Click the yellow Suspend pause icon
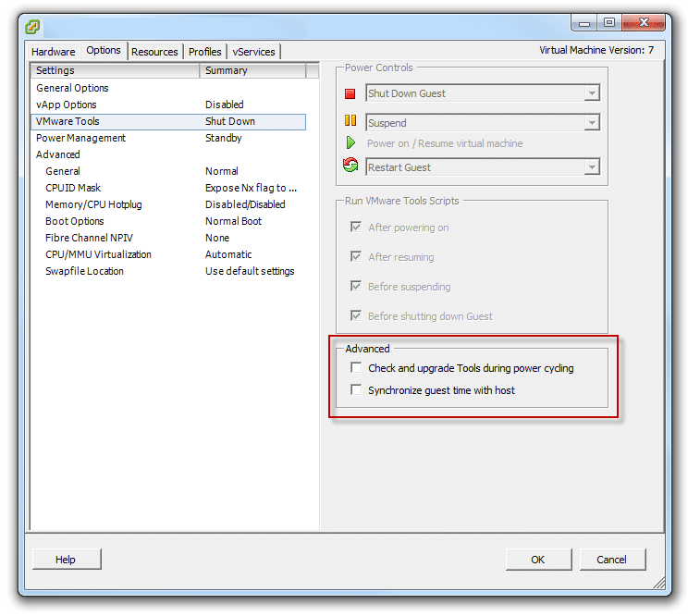 [350, 121]
